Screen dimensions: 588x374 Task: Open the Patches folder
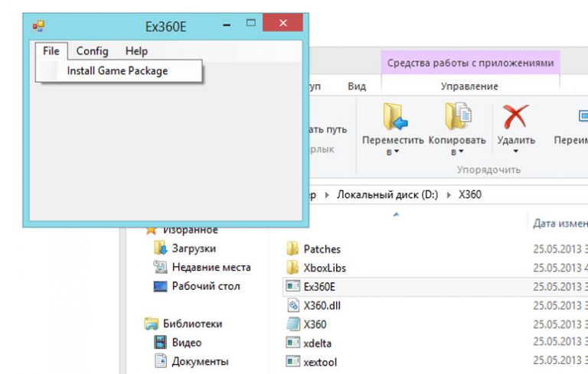[322, 249]
